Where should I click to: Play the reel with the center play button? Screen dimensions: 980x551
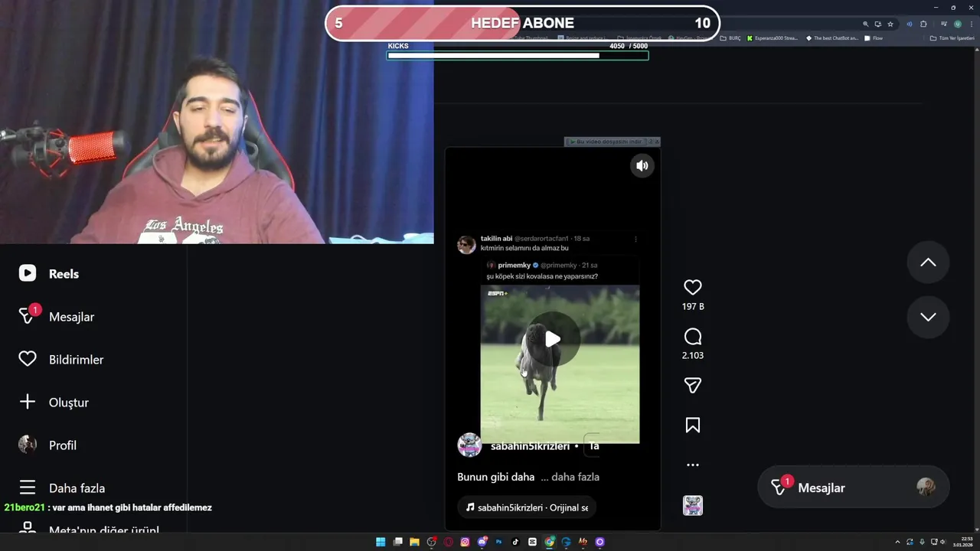pos(552,338)
